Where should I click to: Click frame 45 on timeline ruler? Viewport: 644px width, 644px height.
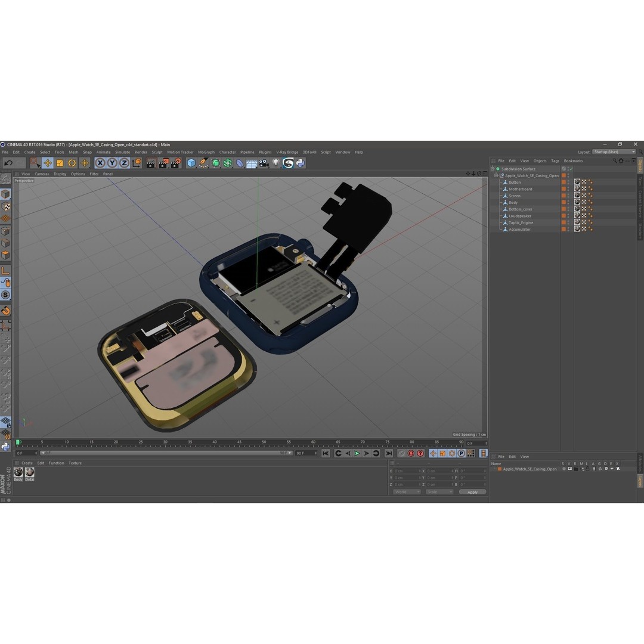pos(239,442)
